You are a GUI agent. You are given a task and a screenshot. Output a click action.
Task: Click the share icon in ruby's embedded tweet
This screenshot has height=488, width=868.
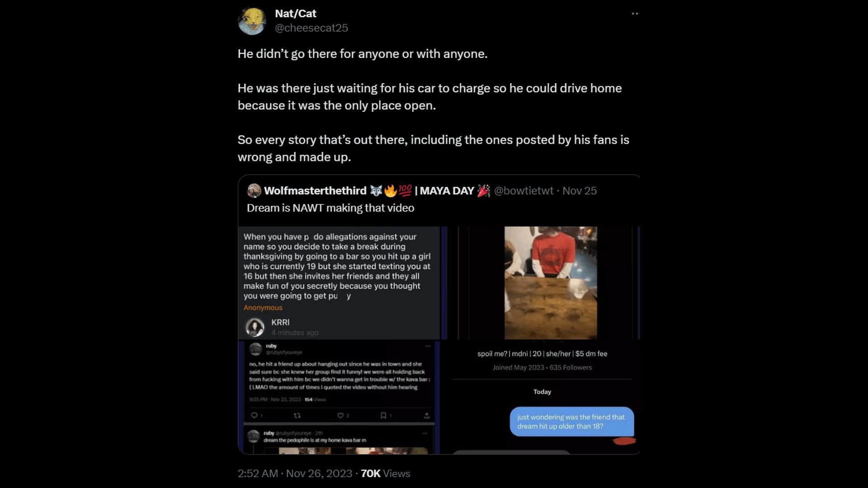426,415
